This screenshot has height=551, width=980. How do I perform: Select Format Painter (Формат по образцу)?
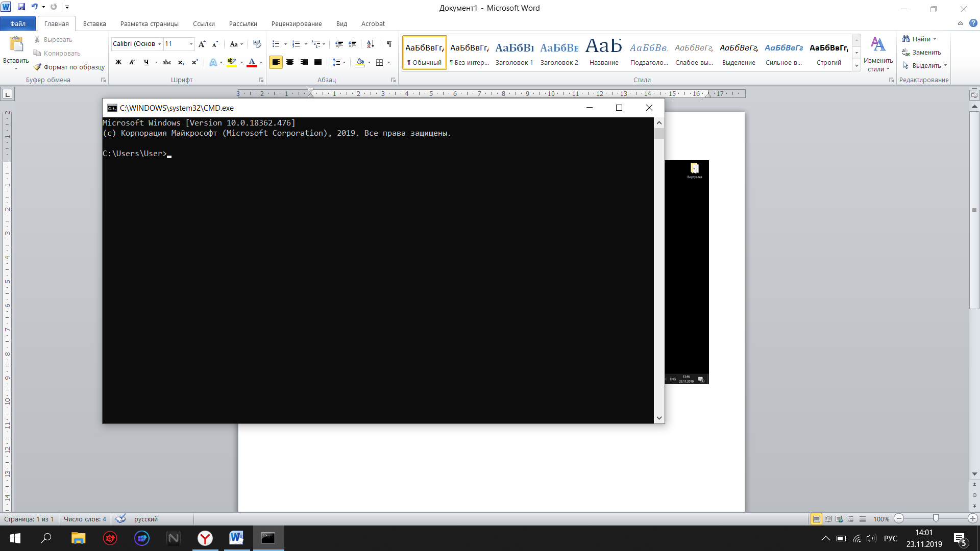pyautogui.click(x=69, y=67)
